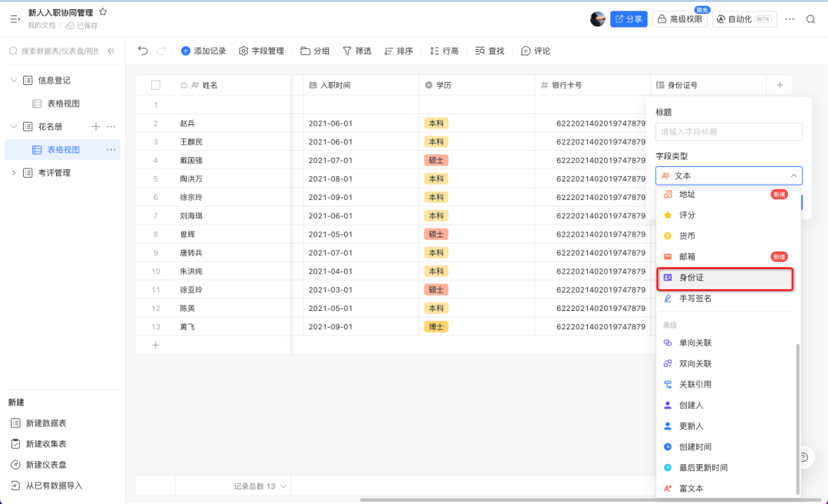
Task: Toggle the select-all checkbox in header
Action: [x=156, y=85]
